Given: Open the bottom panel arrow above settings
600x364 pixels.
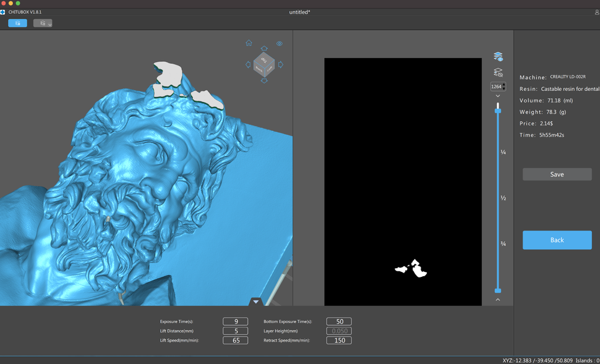Looking at the screenshot, I should click(x=255, y=302).
